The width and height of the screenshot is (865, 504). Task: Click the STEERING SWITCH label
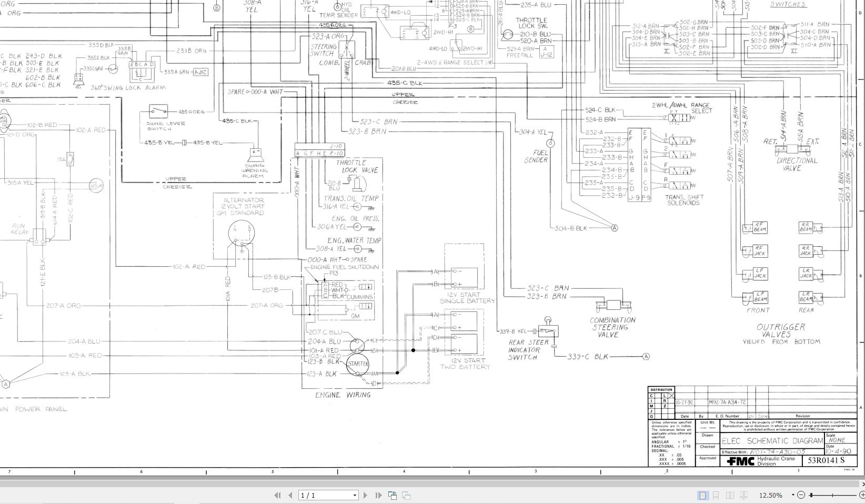click(323, 50)
